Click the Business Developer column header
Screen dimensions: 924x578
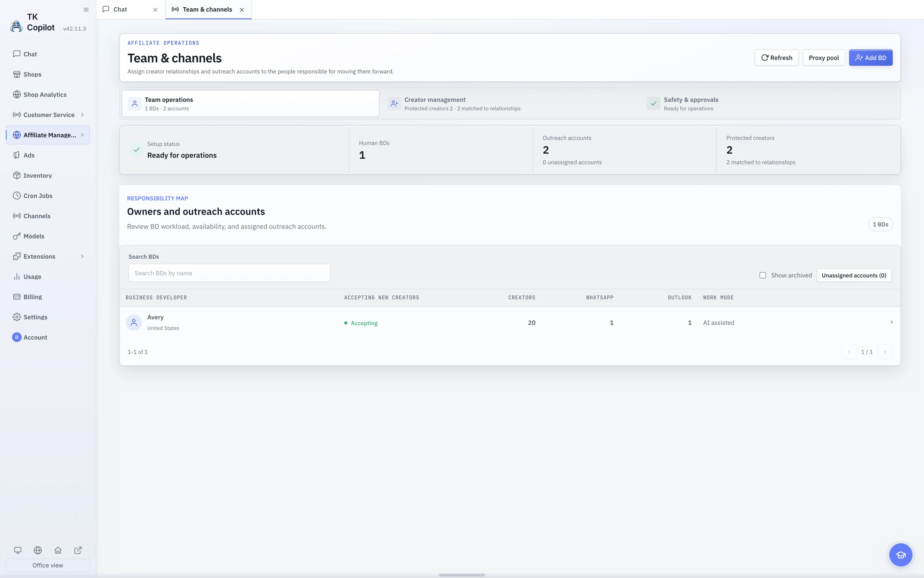156,297
